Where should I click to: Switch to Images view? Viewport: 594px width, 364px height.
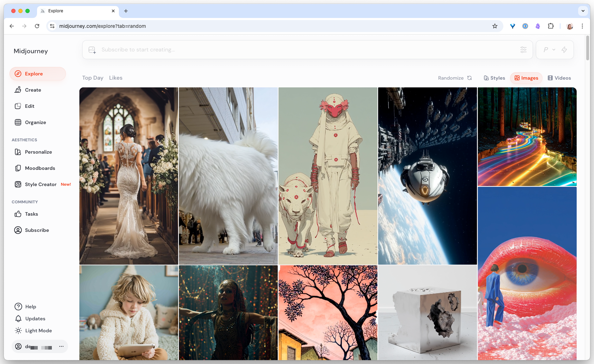coord(526,78)
